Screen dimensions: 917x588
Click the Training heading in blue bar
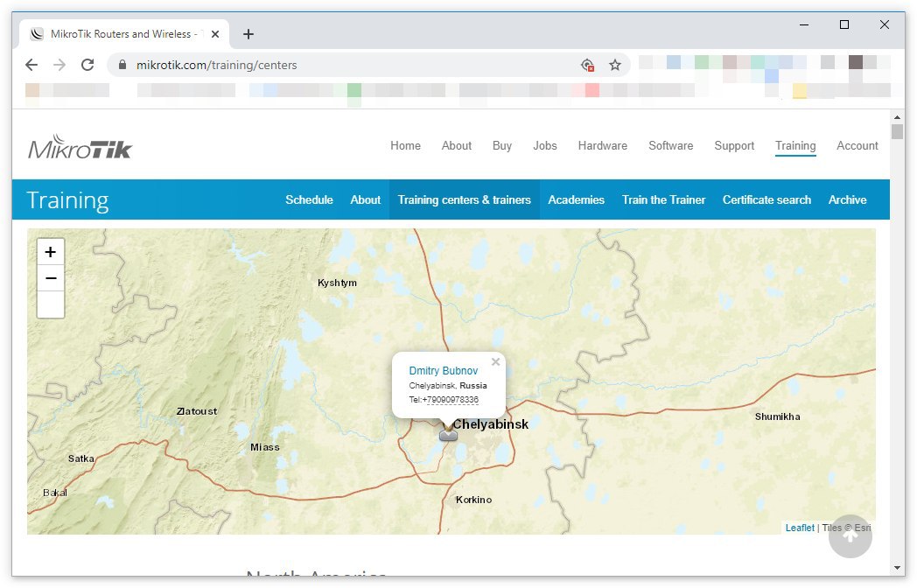point(67,200)
